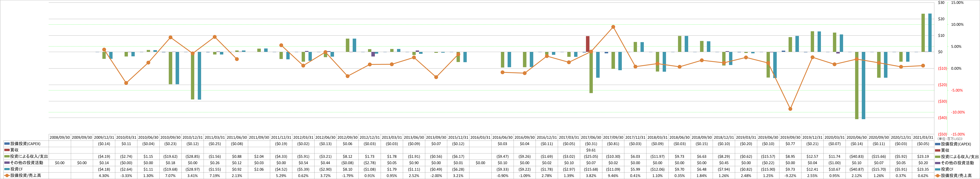Click the long teal bar for 2020/06/30
The image size is (980, 179).
pos(863,86)
